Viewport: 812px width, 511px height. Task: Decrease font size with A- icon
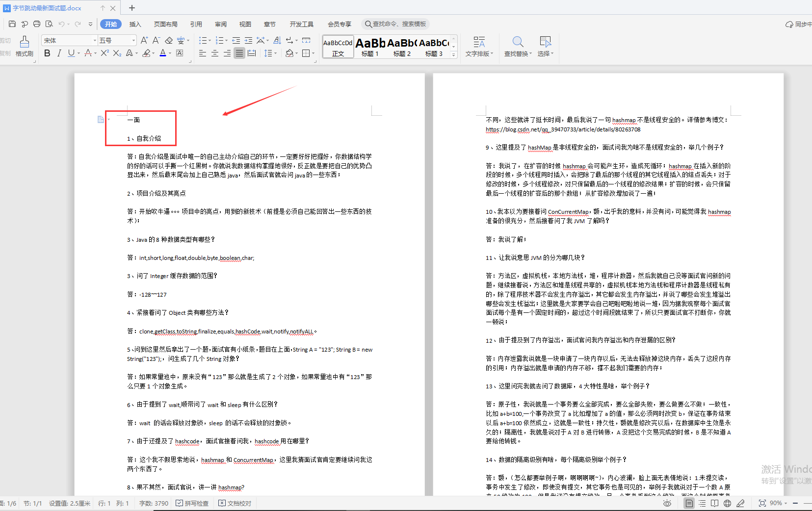(156, 40)
